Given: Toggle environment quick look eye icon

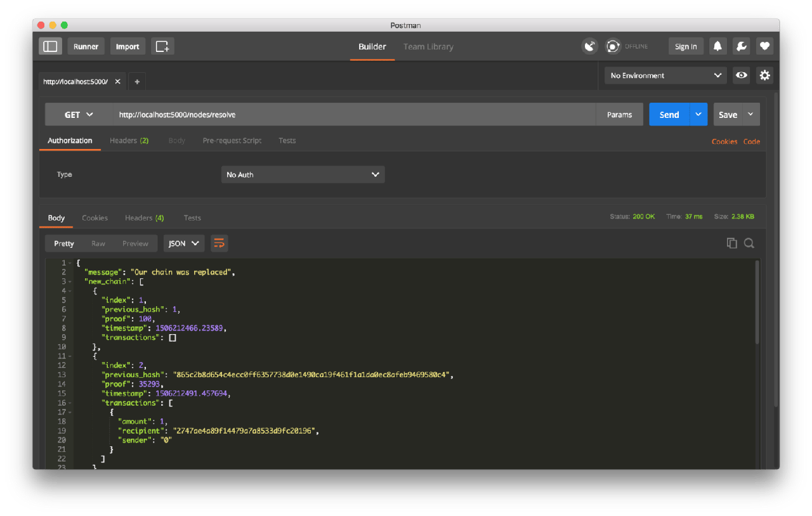Looking at the screenshot, I should coord(741,75).
